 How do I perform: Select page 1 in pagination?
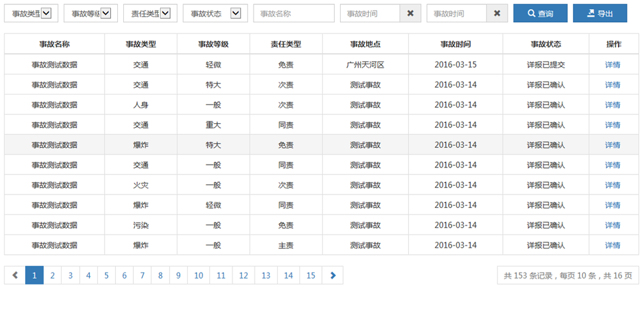point(35,275)
